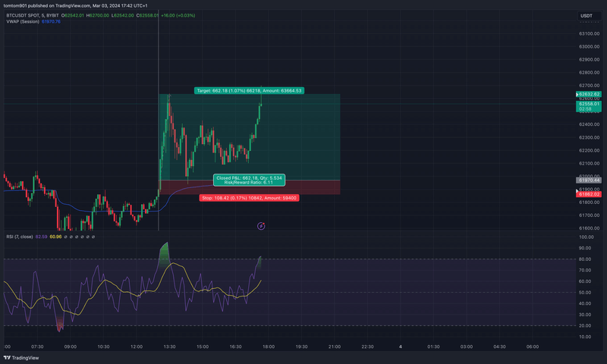Click the VWAP value 61970.76

(x=51, y=22)
